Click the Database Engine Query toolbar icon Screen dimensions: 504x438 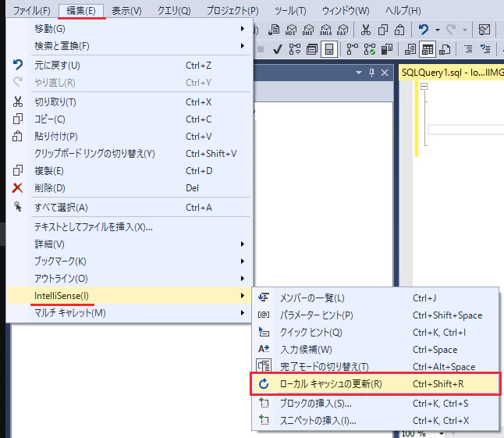(x=274, y=30)
